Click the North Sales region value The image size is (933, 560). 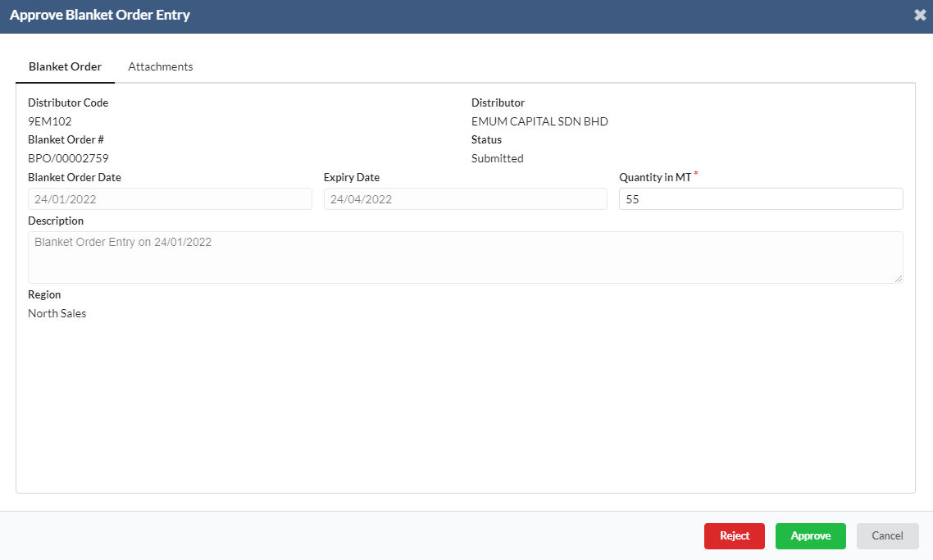pyautogui.click(x=57, y=313)
